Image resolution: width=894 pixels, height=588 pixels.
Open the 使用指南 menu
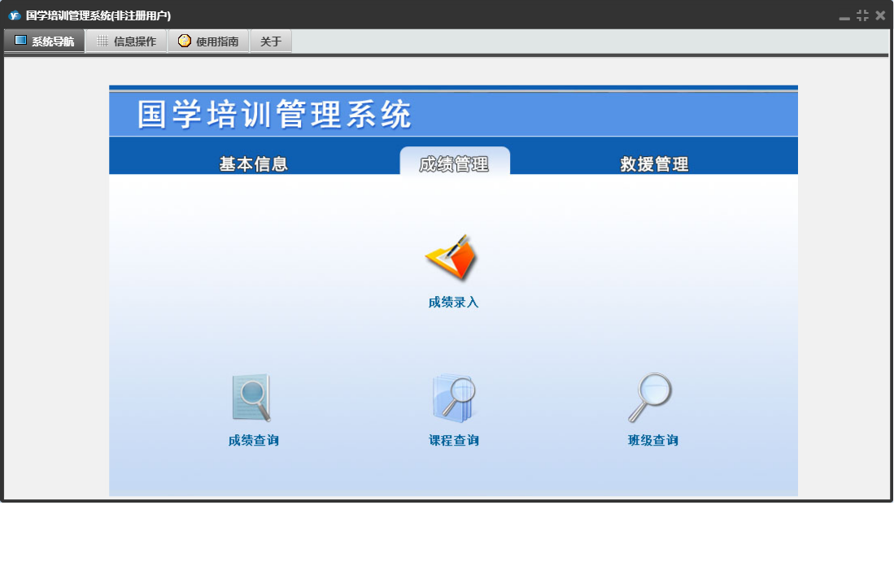209,41
